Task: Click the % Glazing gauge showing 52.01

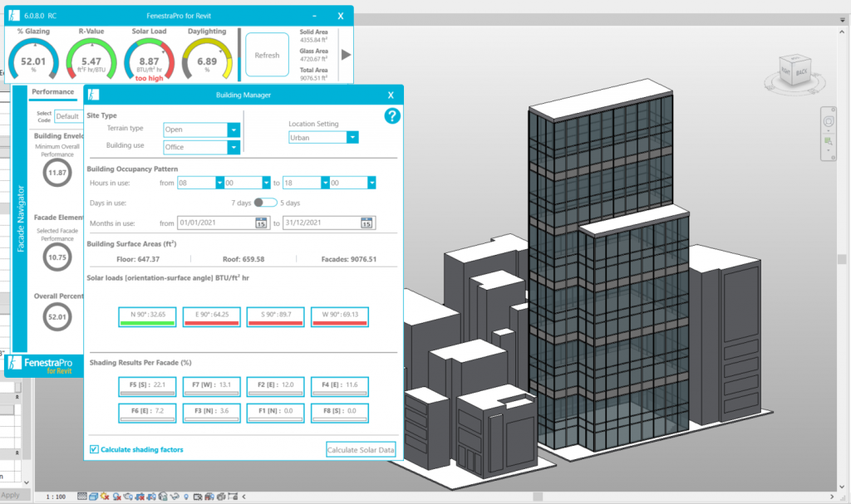Action: coord(33,60)
